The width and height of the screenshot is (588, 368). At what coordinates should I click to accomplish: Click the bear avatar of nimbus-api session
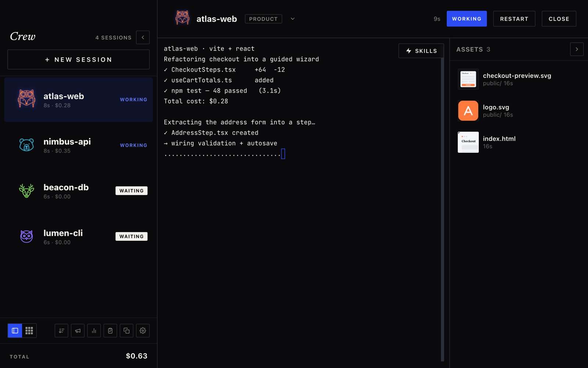tap(26, 145)
